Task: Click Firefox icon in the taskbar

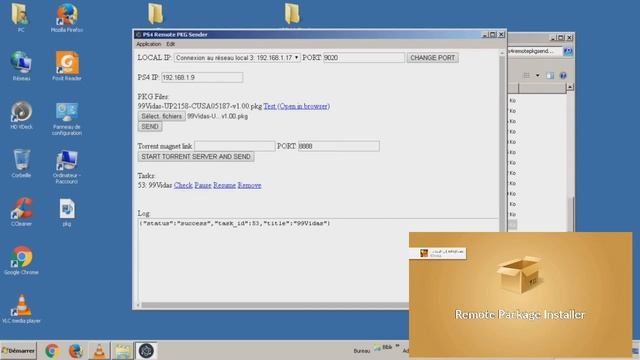Action: pyautogui.click(x=76, y=351)
